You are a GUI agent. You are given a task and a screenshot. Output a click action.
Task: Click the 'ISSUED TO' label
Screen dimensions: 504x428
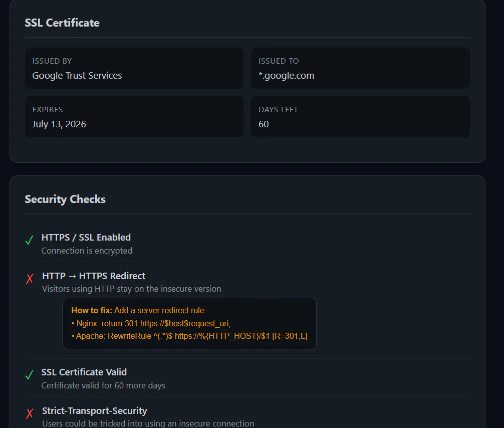click(x=279, y=61)
